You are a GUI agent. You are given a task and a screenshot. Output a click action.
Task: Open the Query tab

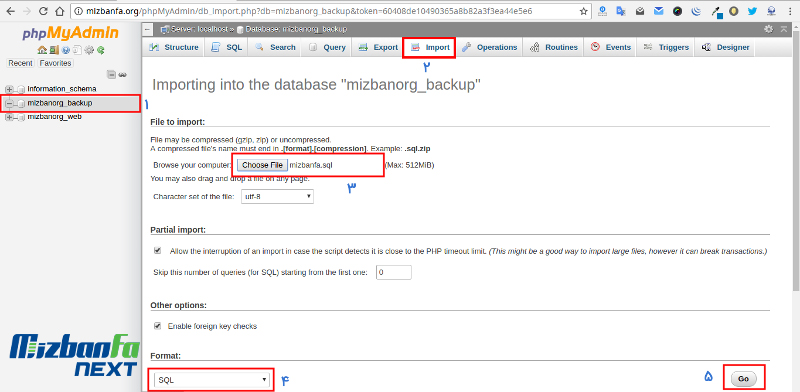coord(327,47)
